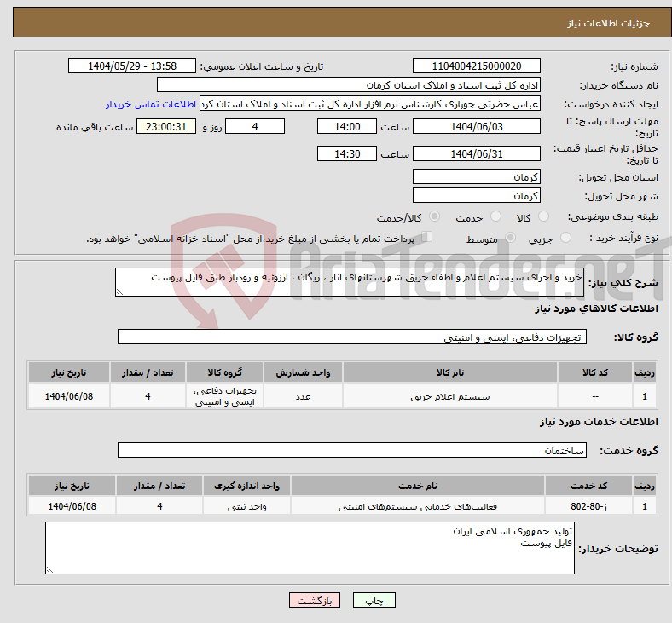This screenshot has height=623, width=672.
Task: Click the remaining time field 23:00:31
Action: point(166,126)
